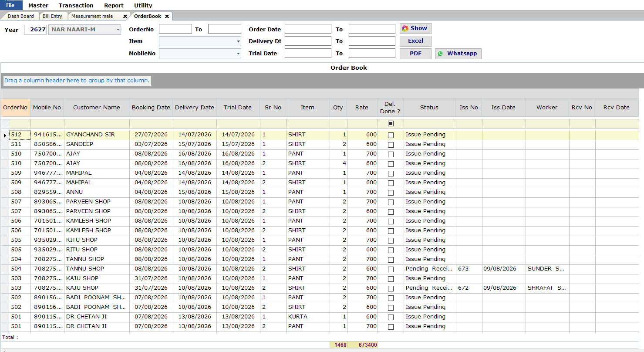Close the OrderBook tab
The height and width of the screenshot is (352, 644).
tap(167, 16)
